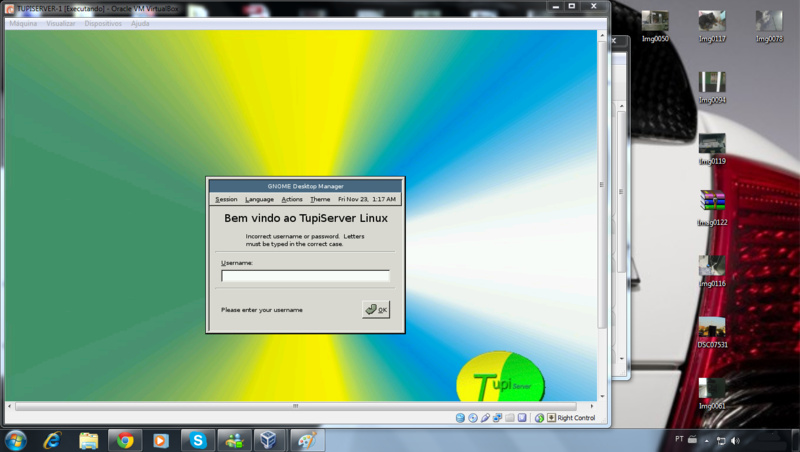Click the Incorrect username or password message
The image size is (800, 452).
(x=305, y=240)
